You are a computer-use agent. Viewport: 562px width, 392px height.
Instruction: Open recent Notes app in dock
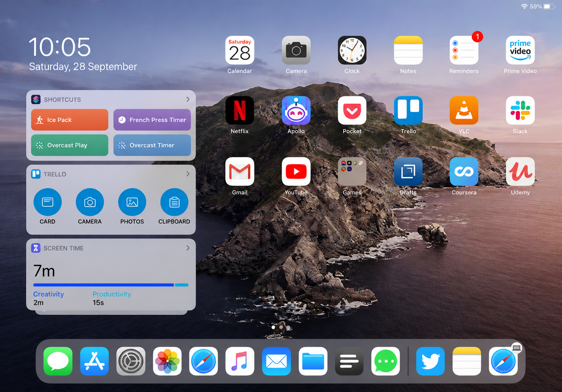click(467, 361)
